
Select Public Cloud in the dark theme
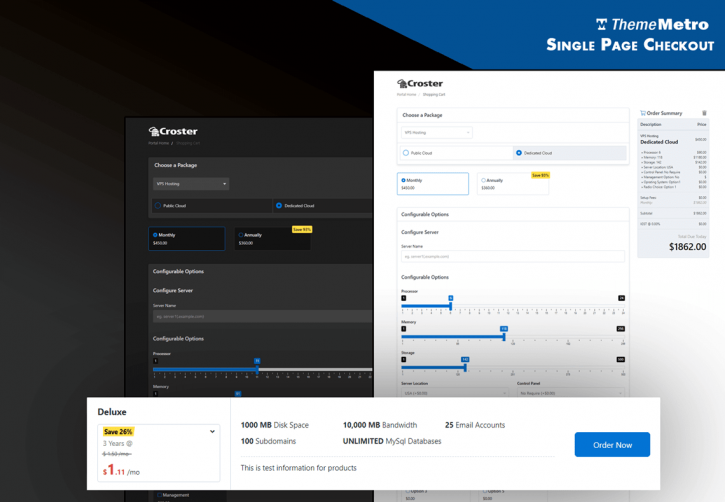(x=158, y=206)
